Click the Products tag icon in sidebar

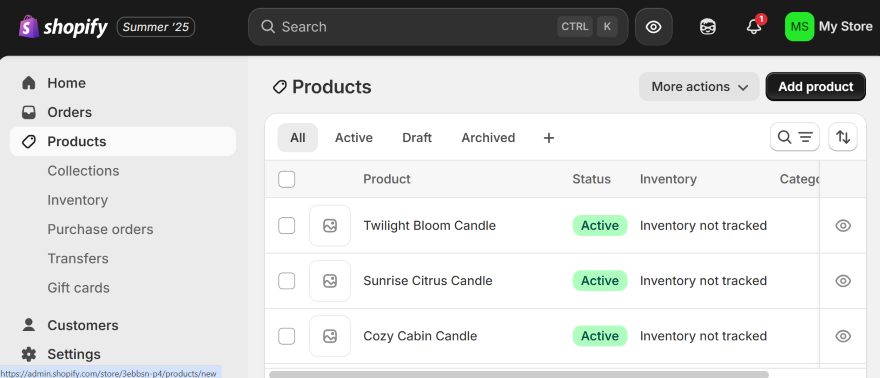tap(29, 141)
